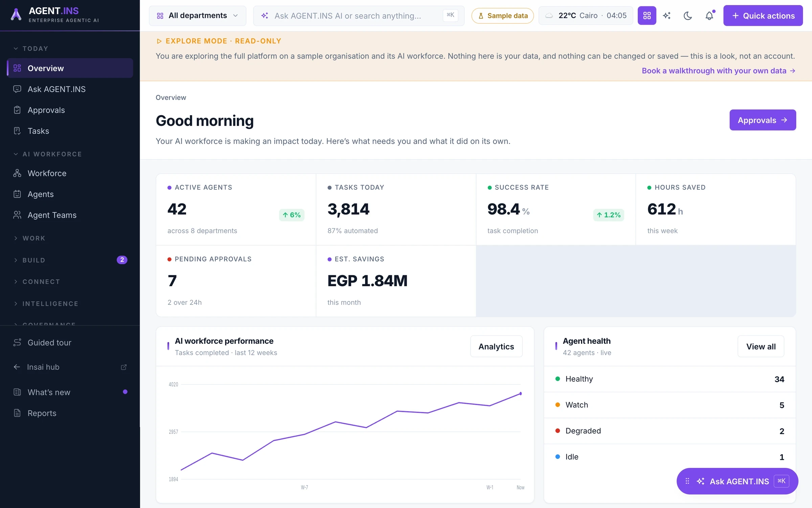Click the chart's latest Now data point

[x=520, y=394]
